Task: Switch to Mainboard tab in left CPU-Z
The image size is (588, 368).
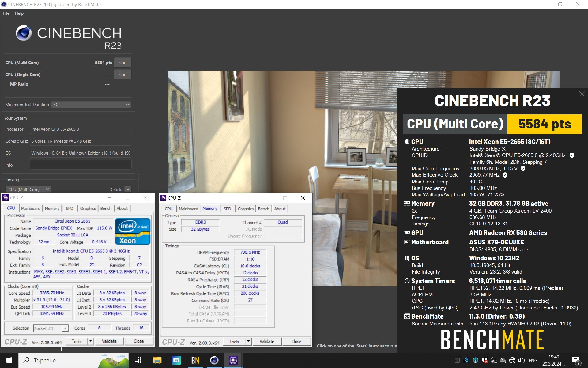Action: coord(31,209)
